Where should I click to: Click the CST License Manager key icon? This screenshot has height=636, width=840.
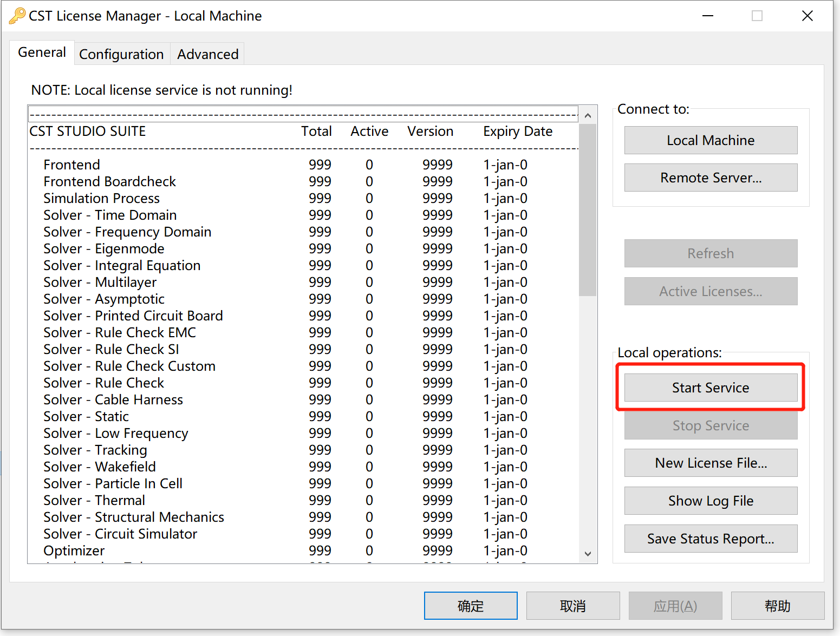(17, 16)
